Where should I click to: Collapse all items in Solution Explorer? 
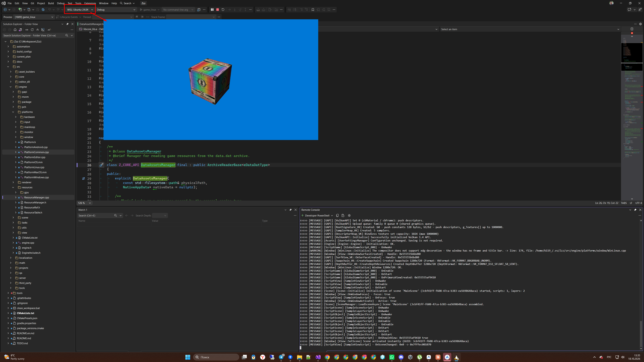[38, 30]
